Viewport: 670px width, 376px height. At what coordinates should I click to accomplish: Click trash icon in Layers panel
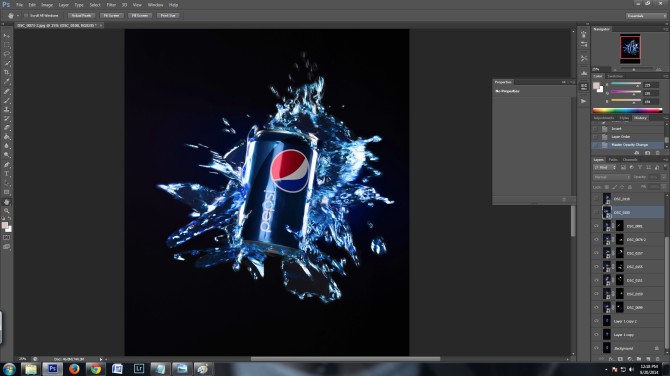[658, 359]
